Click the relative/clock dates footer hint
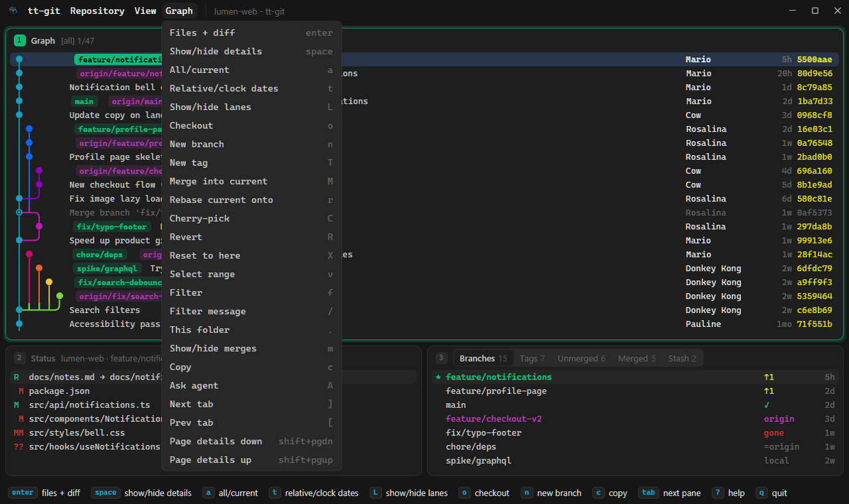 (x=314, y=493)
